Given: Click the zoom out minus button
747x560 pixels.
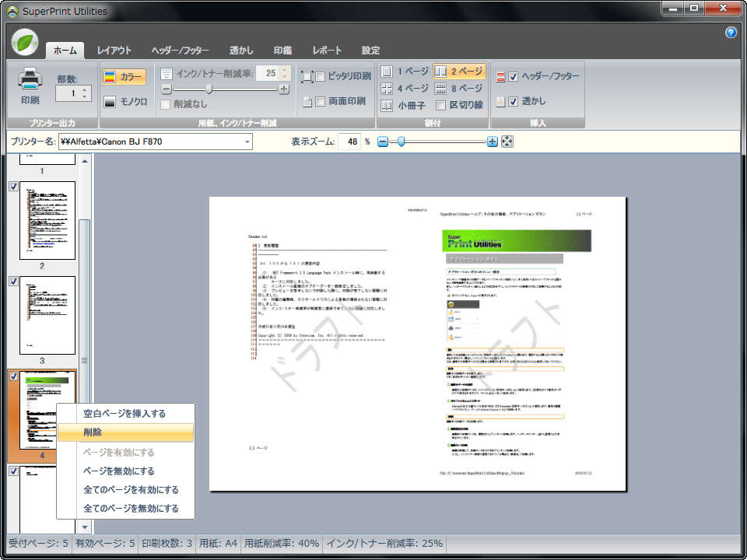Looking at the screenshot, I should pyautogui.click(x=383, y=142).
